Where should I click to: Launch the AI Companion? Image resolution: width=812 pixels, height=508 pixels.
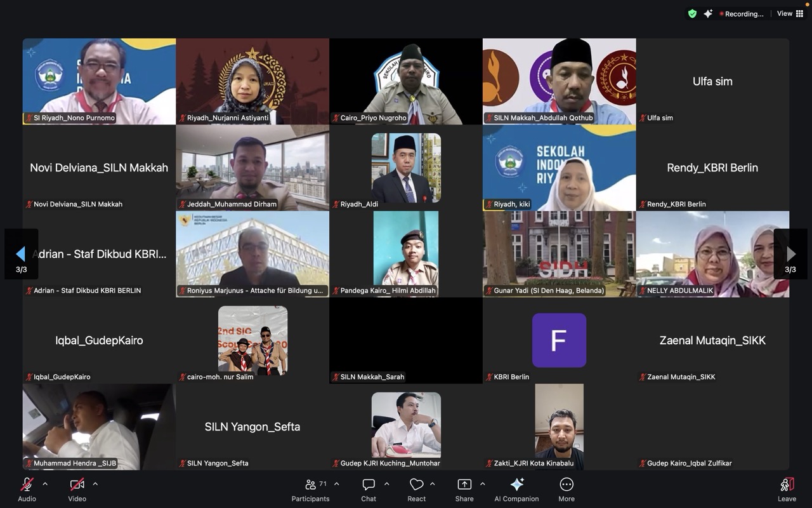point(516,489)
